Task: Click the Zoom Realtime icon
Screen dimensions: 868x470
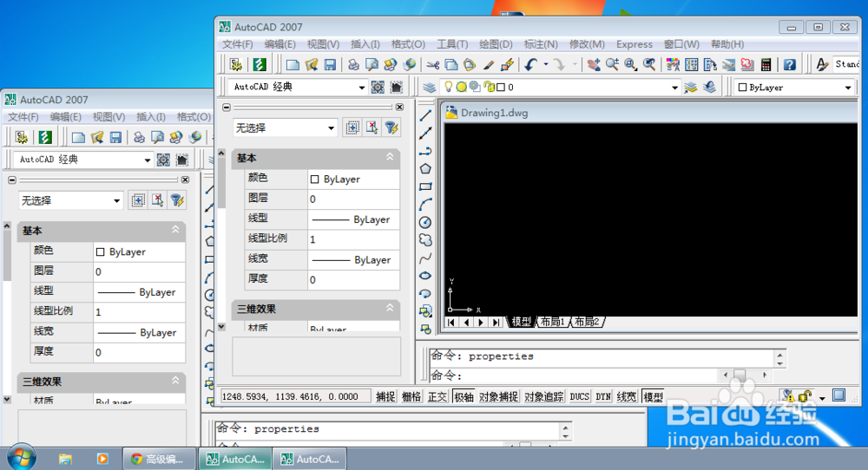Action: coord(612,65)
